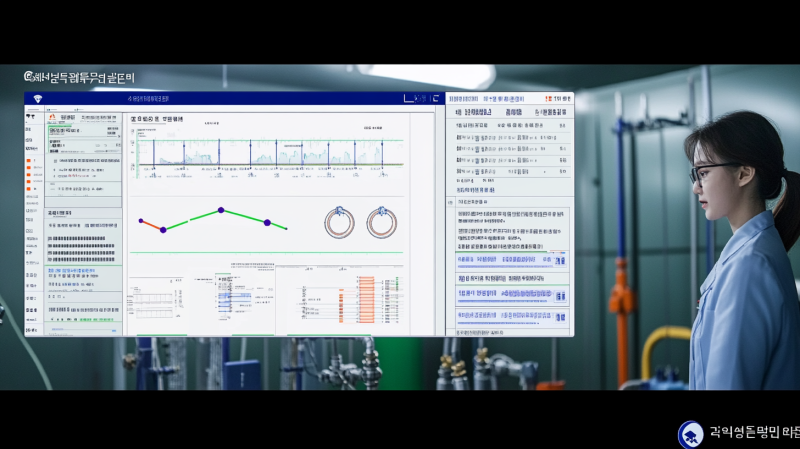This screenshot has height=449, width=800.
Task: Click the Wi-Fi shield icon in title bar
Action: point(38,99)
